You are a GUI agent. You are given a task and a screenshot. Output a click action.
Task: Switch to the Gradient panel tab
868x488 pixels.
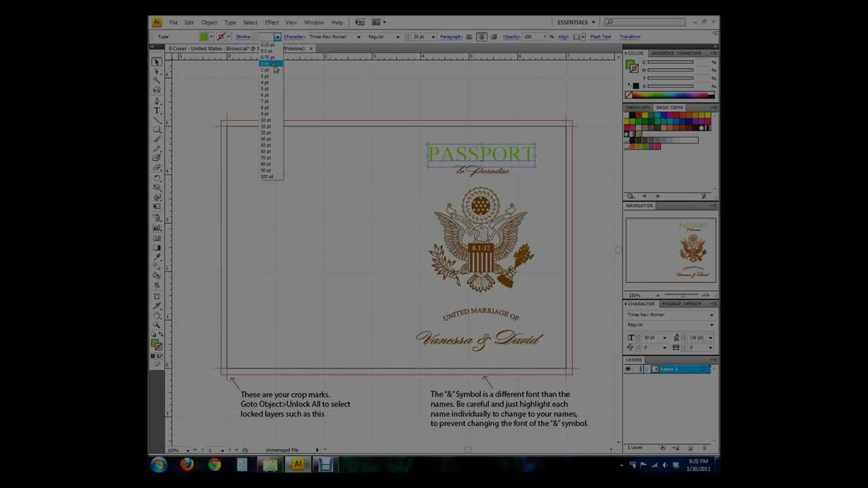pos(663,53)
